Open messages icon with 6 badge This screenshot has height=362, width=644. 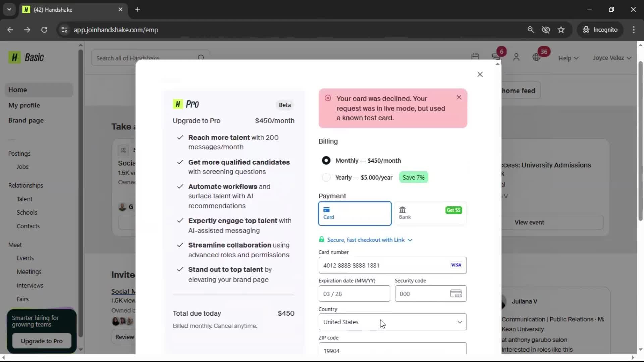click(x=496, y=57)
